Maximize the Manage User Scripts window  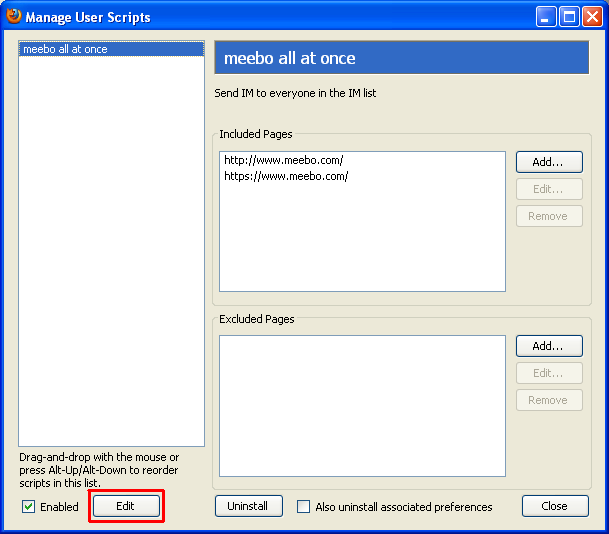[x=569, y=17]
